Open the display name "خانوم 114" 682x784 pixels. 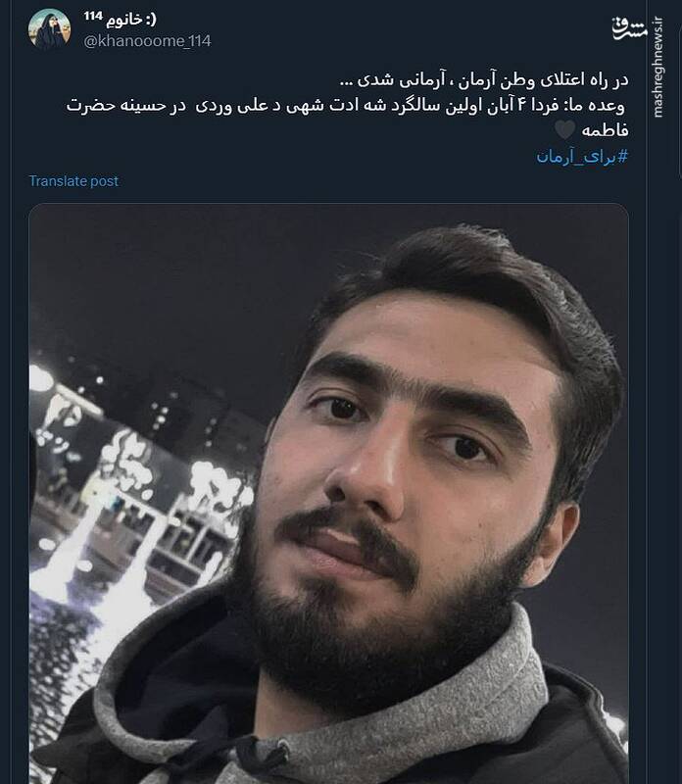(120, 19)
